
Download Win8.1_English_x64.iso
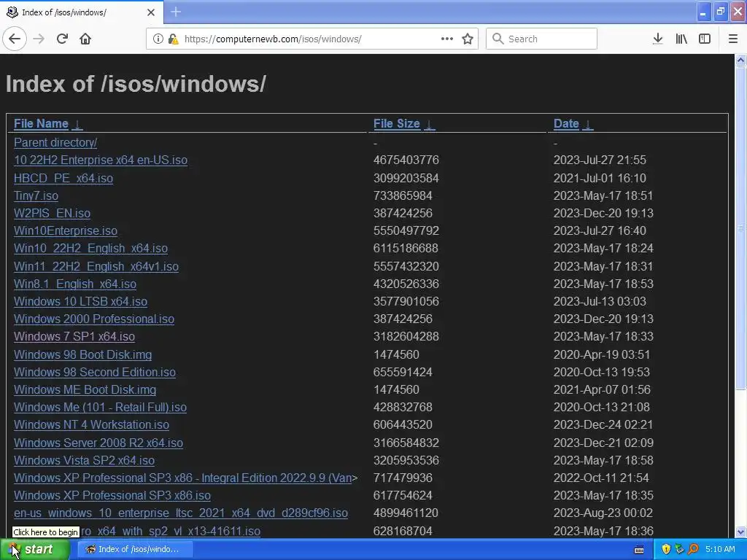pyautogui.click(x=75, y=284)
